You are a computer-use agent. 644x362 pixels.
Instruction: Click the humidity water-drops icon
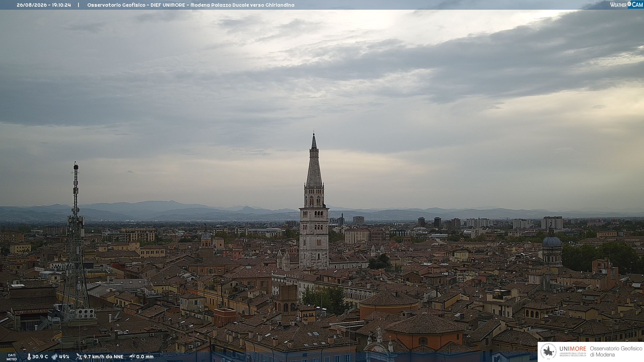point(54,357)
